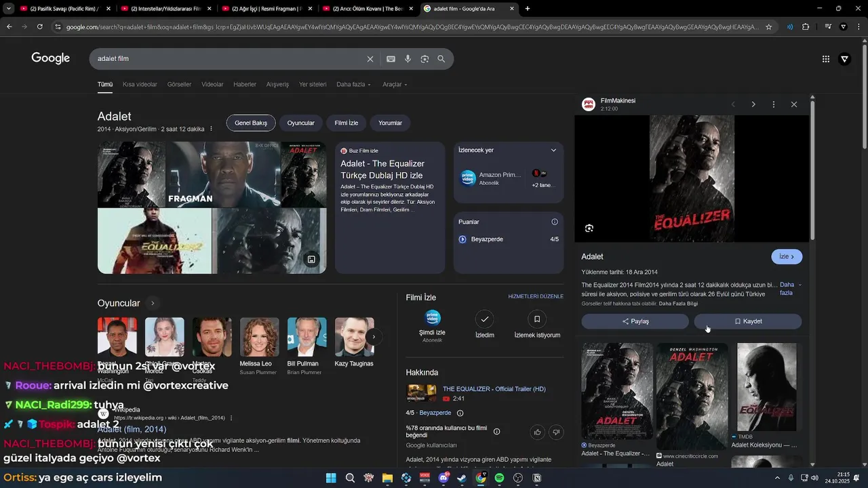Click the browser address bar

pos(412,27)
